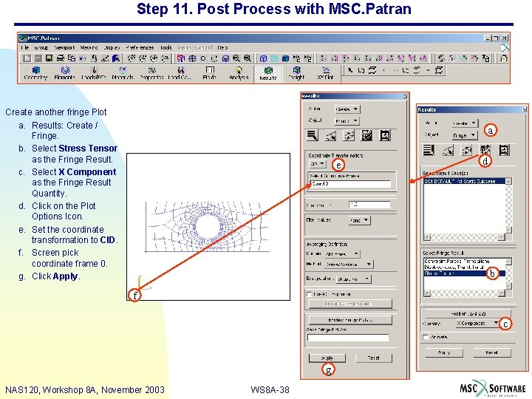The height and width of the screenshot is (399, 532).
Task: Open Object dropdown in left Results panel
Action: [x=347, y=120]
